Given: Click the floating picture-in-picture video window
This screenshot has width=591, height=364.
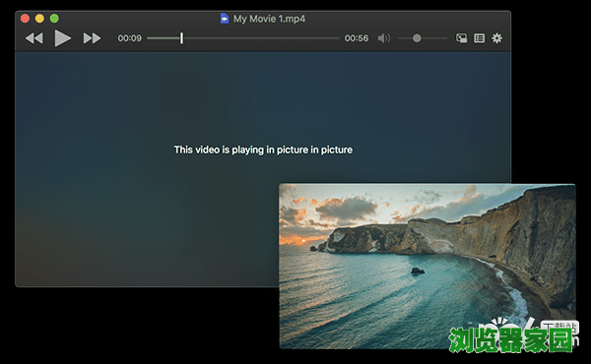Looking at the screenshot, I should click(427, 267).
